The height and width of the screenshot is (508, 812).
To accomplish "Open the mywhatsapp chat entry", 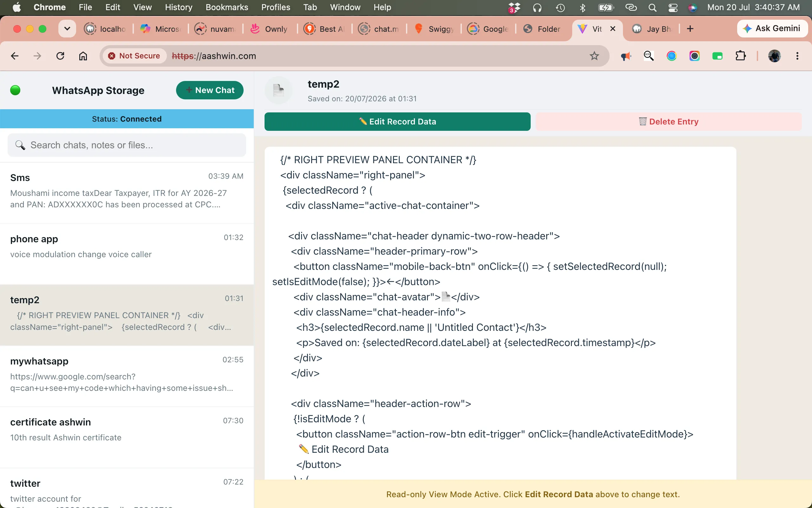I will 127,376.
